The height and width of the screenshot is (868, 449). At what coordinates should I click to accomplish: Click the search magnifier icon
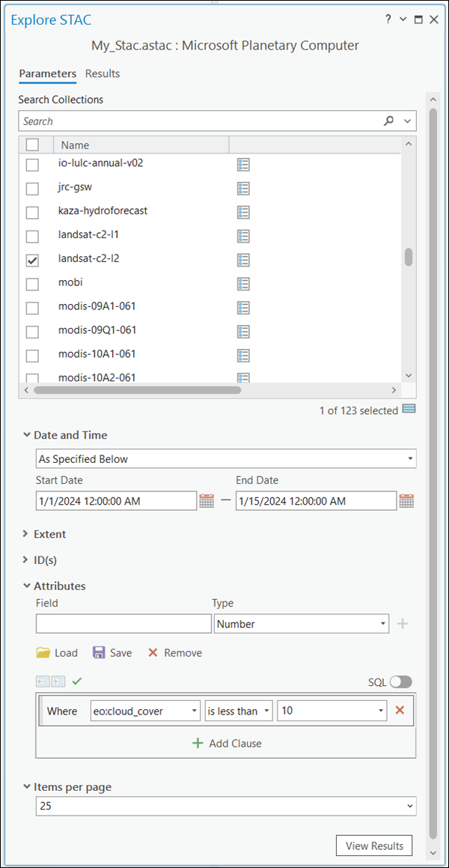[x=388, y=121]
